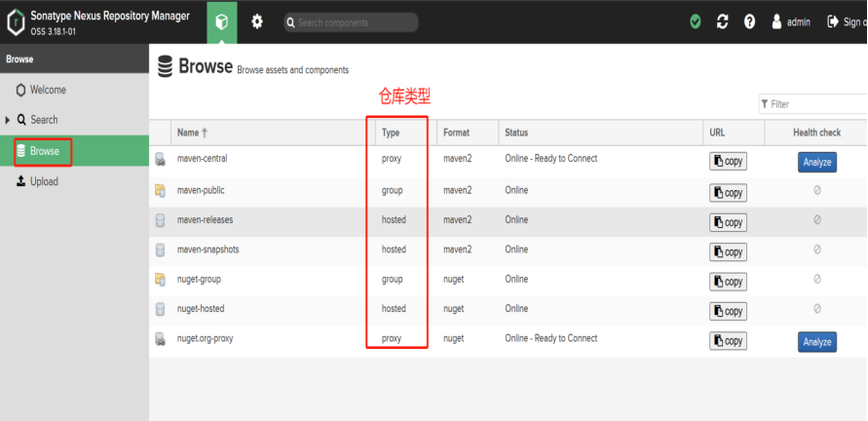The height and width of the screenshot is (421, 868).
Task: Click the nuget-group folder icon
Action: [x=160, y=280]
